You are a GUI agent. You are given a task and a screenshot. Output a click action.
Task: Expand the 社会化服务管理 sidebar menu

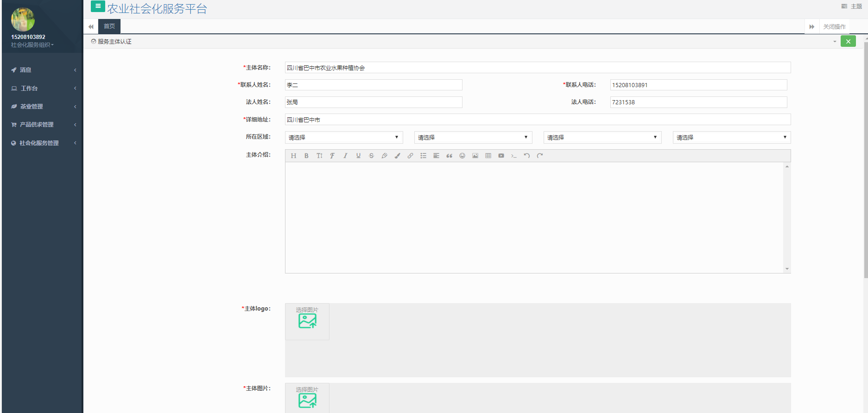click(x=39, y=143)
